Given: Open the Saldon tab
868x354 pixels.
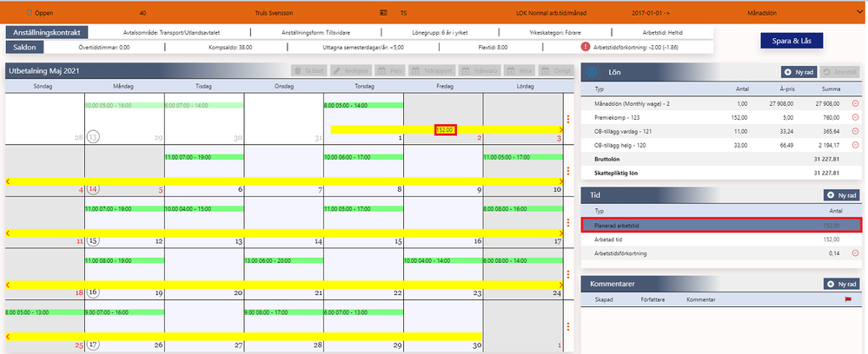Looking at the screenshot, I should coord(25,48).
